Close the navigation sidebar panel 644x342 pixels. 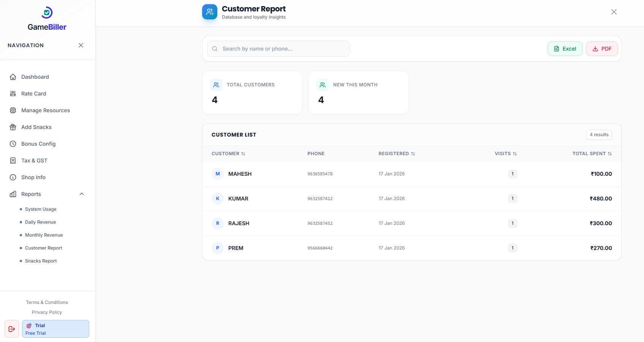click(81, 45)
